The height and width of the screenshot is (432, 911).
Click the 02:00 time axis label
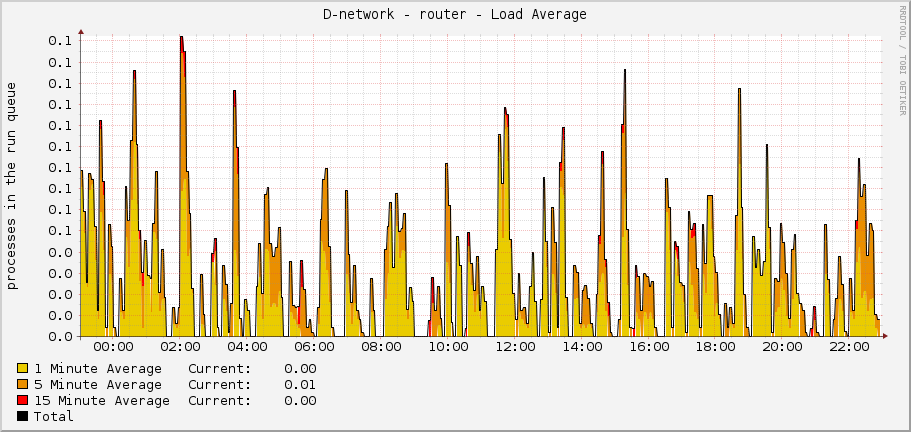180,347
